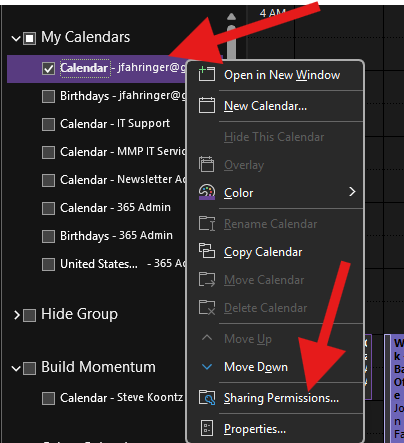Collapse the Build Momentum group
404x443 pixels.
(x=16, y=368)
